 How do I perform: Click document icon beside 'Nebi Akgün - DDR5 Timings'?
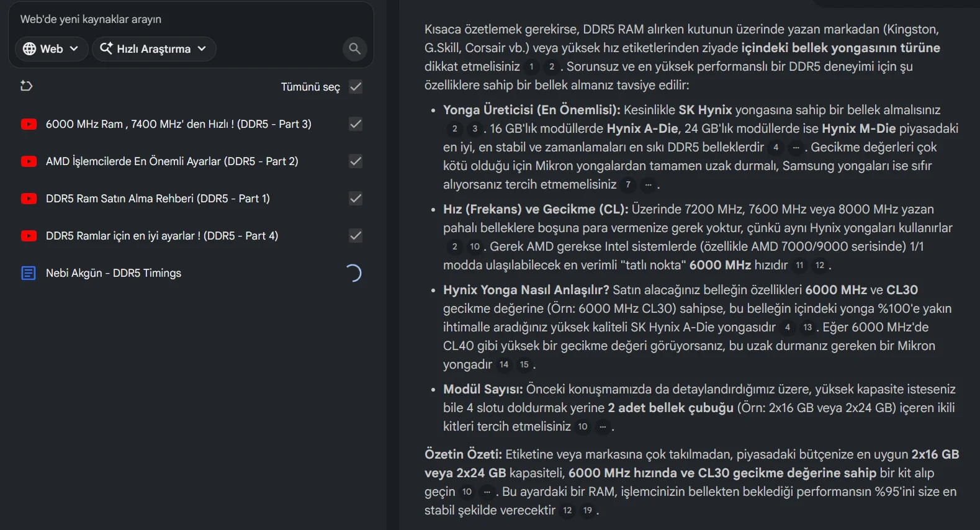click(x=29, y=273)
